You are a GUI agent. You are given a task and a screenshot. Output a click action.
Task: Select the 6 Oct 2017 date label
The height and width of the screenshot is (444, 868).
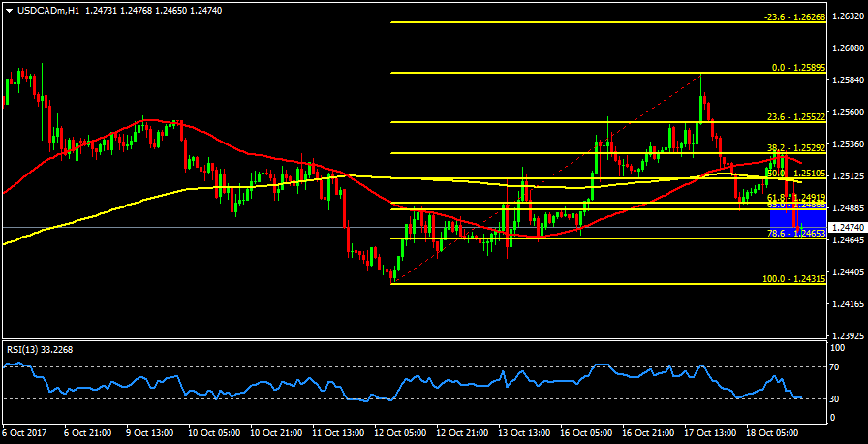point(24,432)
